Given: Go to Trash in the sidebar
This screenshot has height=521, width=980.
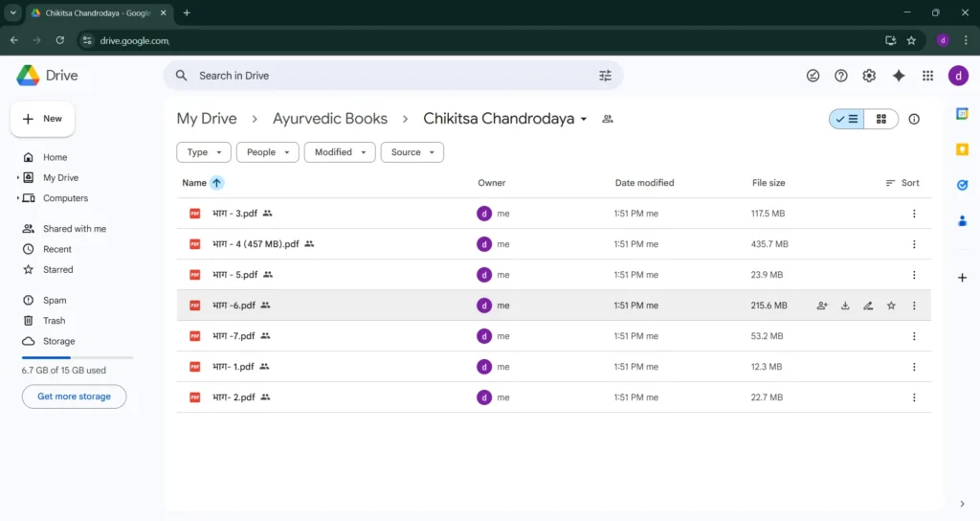Looking at the screenshot, I should (54, 321).
